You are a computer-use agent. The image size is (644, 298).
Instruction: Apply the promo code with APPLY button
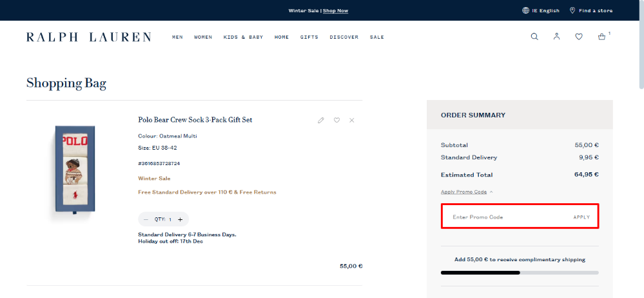[581, 217]
